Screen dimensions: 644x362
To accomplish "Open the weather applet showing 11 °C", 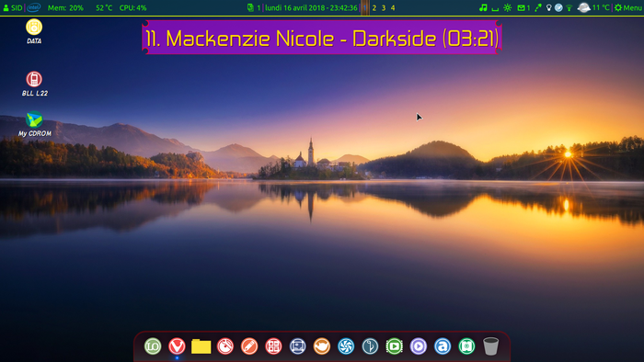I will (x=593, y=7).
